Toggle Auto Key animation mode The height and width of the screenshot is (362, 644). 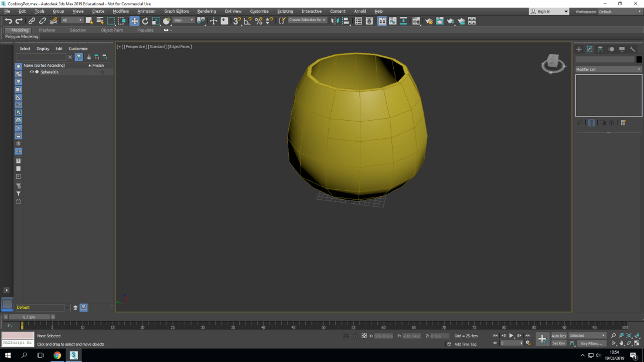(559, 336)
